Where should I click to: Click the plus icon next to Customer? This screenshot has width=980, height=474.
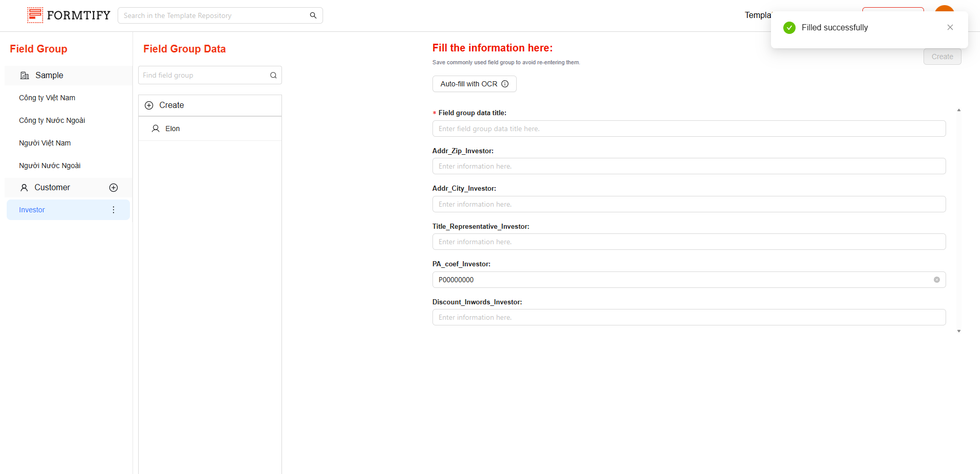click(114, 188)
